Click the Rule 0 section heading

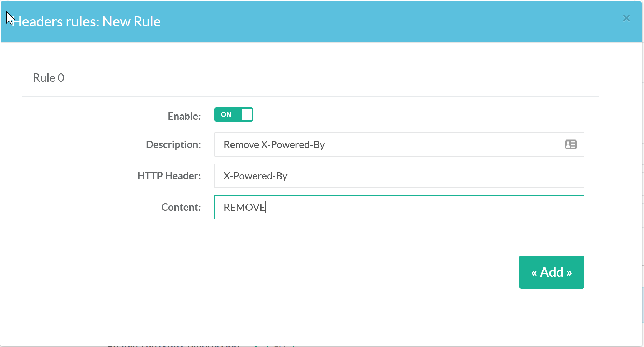[49, 78]
